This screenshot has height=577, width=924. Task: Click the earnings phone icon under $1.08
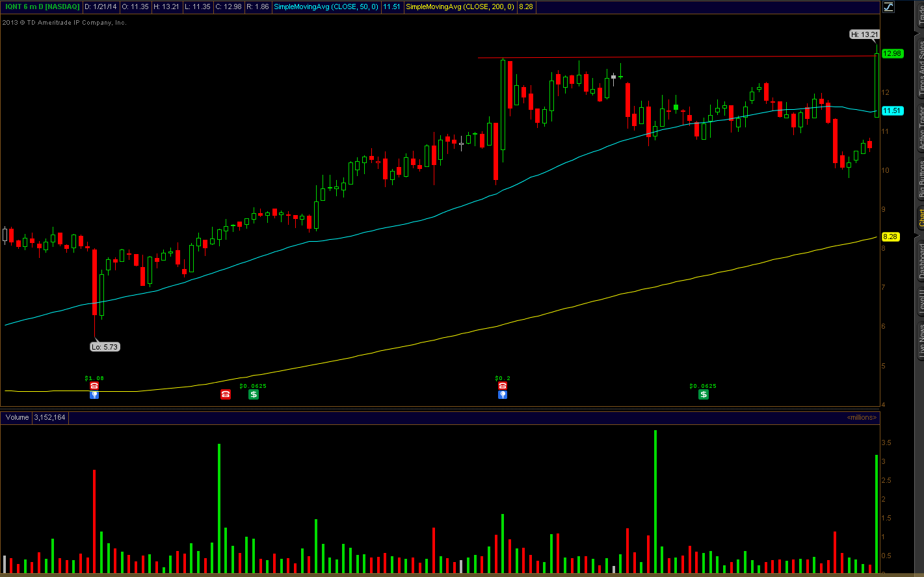point(94,386)
